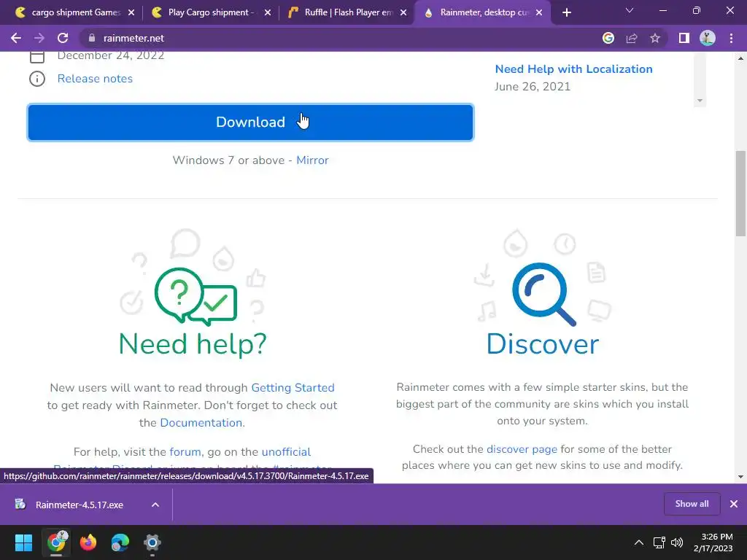The height and width of the screenshot is (560, 747).
Task: Click news panel scroll down arrow
Action: tap(700, 101)
